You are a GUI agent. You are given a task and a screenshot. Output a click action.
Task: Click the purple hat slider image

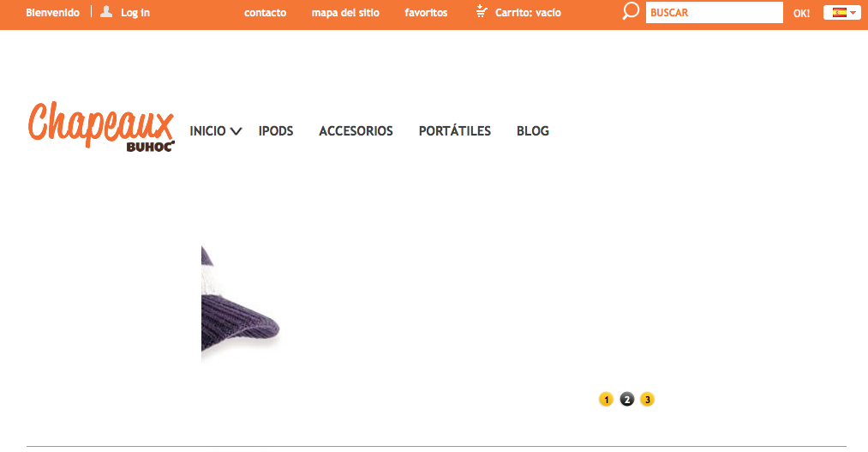pos(240,303)
